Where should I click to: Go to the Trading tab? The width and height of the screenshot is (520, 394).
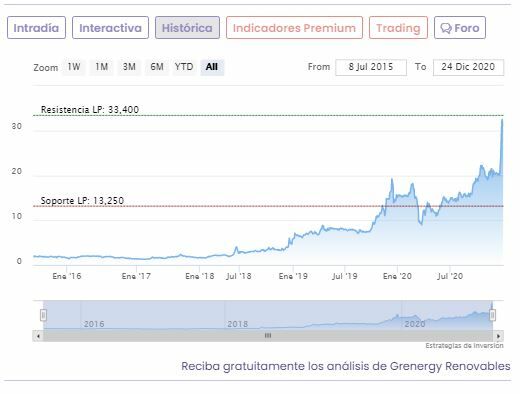(x=398, y=28)
